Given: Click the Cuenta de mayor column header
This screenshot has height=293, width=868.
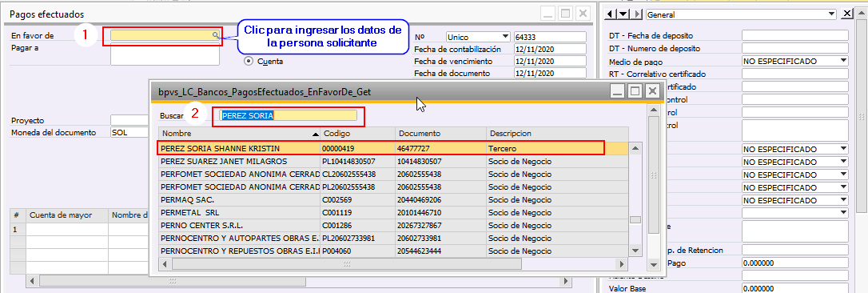Looking at the screenshot, I should [x=67, y=215].
